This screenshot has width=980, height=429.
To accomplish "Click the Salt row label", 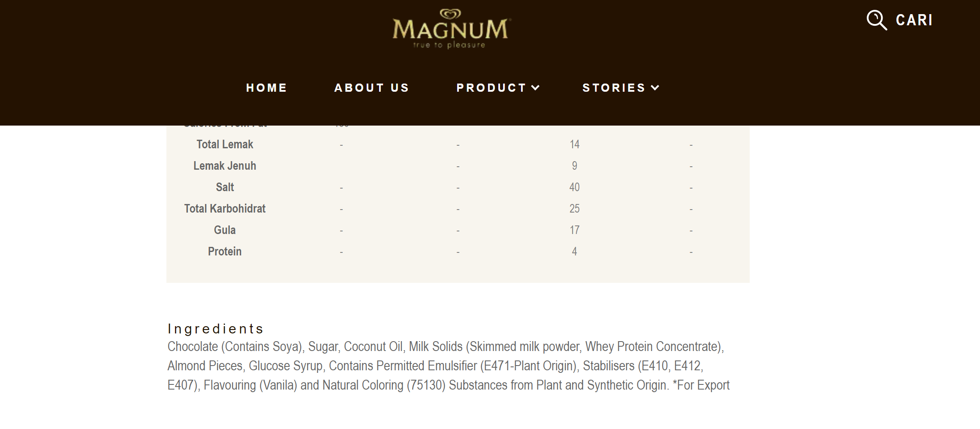I will pos(225,187).
